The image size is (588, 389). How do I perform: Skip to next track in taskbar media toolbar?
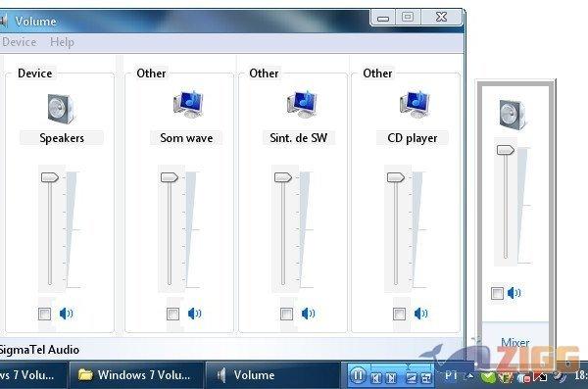[x=391, y=378]
